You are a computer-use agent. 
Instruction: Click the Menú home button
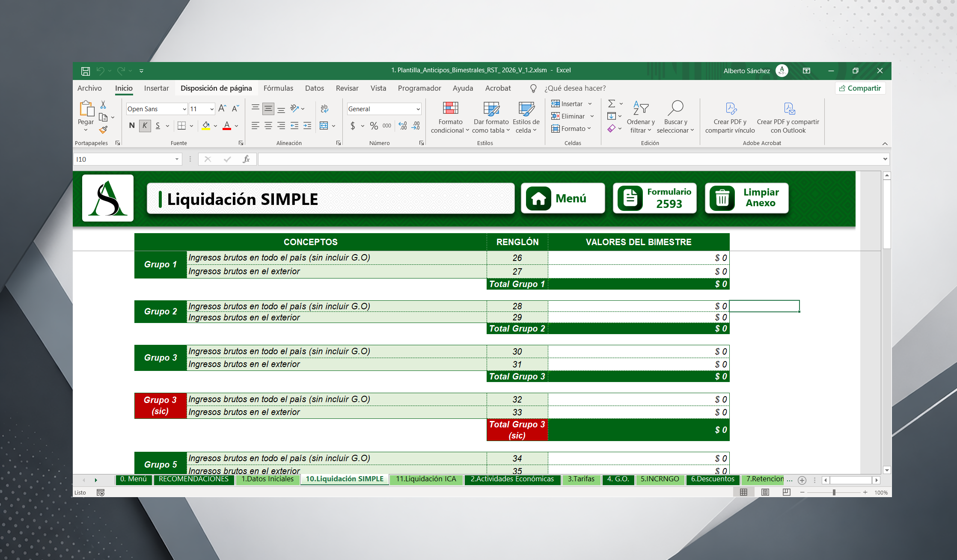[x=562, y=199]
